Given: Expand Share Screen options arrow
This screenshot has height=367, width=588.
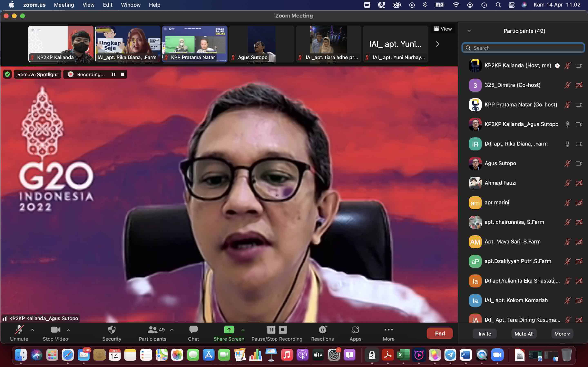Looking at the screenshot, I should tap(243, 330).
